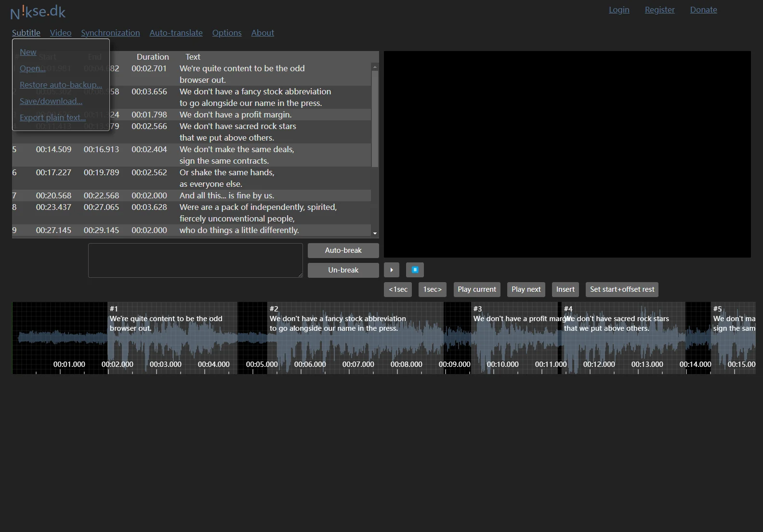Click waveform segment #1
763x532 pixels.
point(172,338)
